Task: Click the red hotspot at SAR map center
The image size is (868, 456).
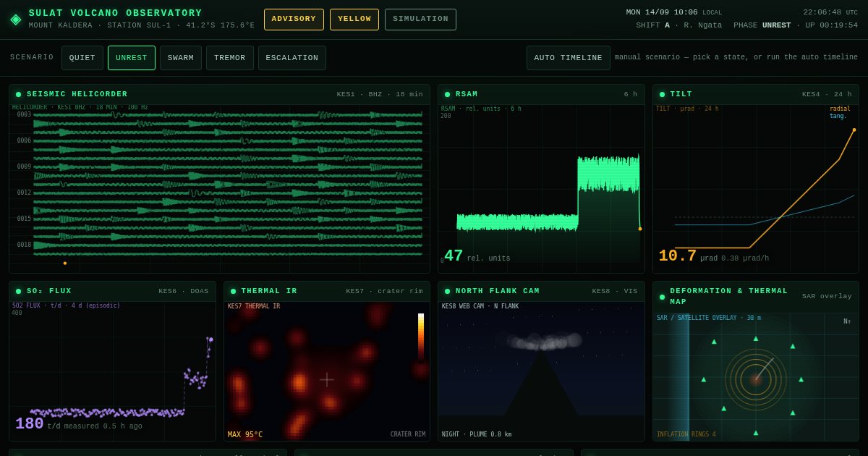Action: (755, 379)
